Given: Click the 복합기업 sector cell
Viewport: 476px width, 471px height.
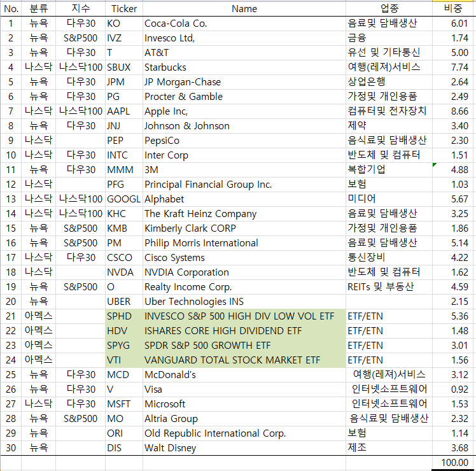Looking at the screenshot, I should pyautogui.click(x=389, y=169).
